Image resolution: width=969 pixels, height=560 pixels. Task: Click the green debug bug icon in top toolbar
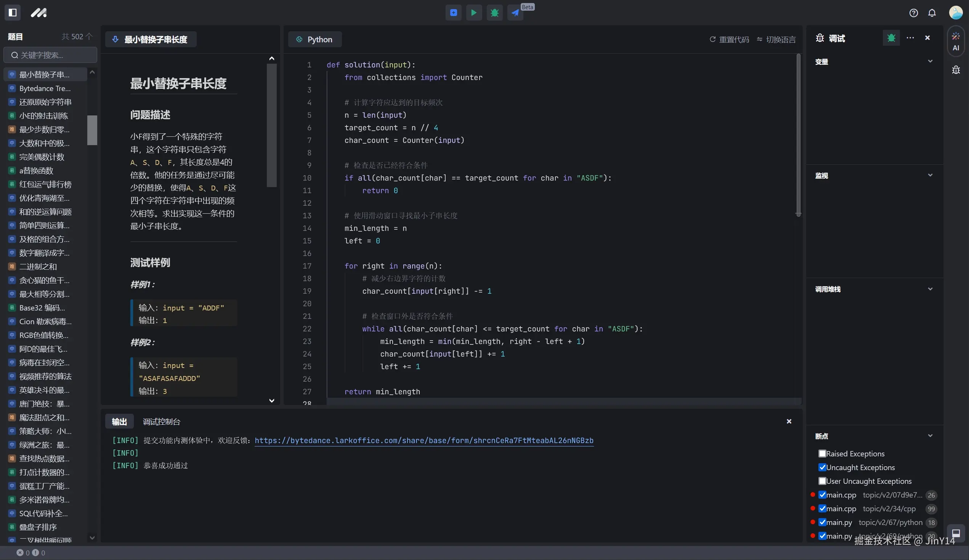pyautogui.click(x=494, y=13)
